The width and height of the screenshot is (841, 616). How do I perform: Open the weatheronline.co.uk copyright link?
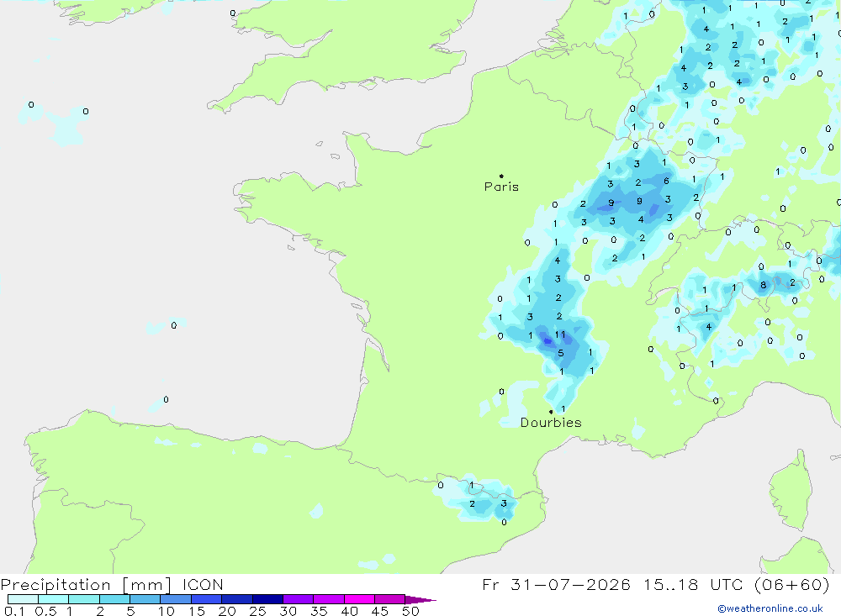coord(770,608)
